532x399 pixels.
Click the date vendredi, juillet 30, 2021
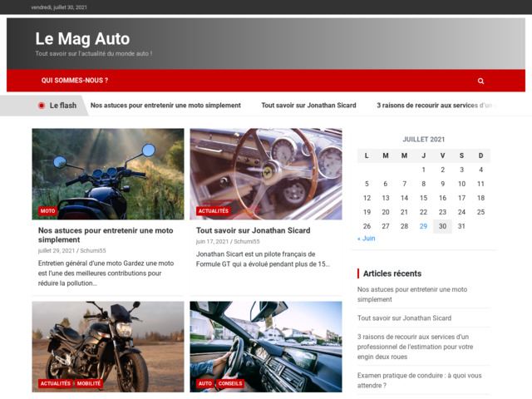(59, 7)
